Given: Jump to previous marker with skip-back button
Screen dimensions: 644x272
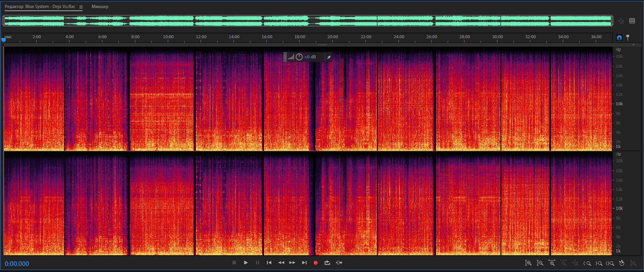Looking at the screenshot, I should (x=269, y=263).
